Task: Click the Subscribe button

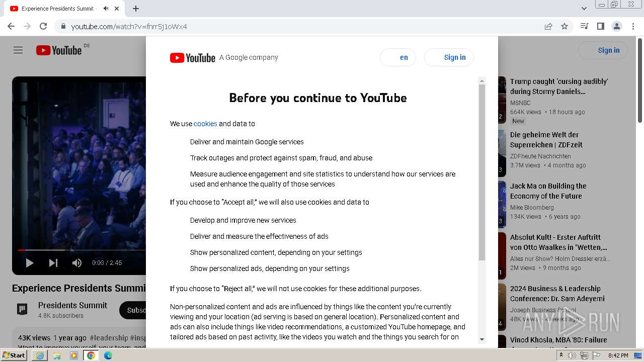Action: point(133,310)
